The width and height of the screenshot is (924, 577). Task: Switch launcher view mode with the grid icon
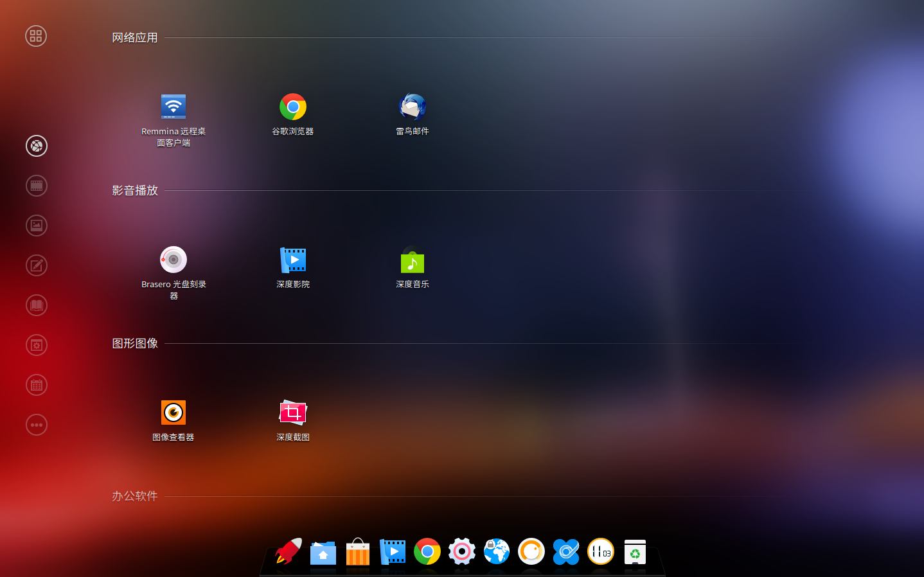[x=36, y=36]
